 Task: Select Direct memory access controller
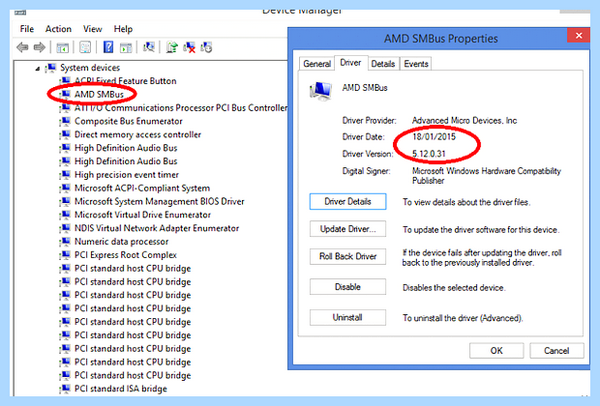pos(138,135)
